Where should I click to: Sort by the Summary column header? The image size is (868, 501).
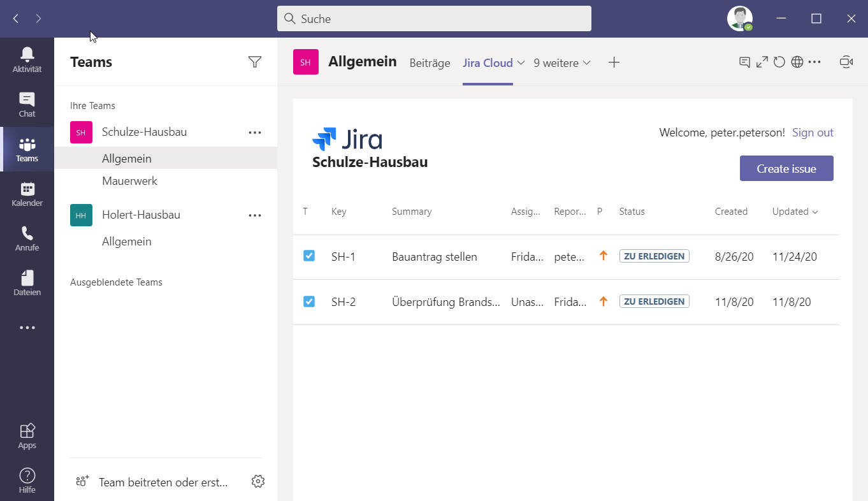[x=412, y=212]
